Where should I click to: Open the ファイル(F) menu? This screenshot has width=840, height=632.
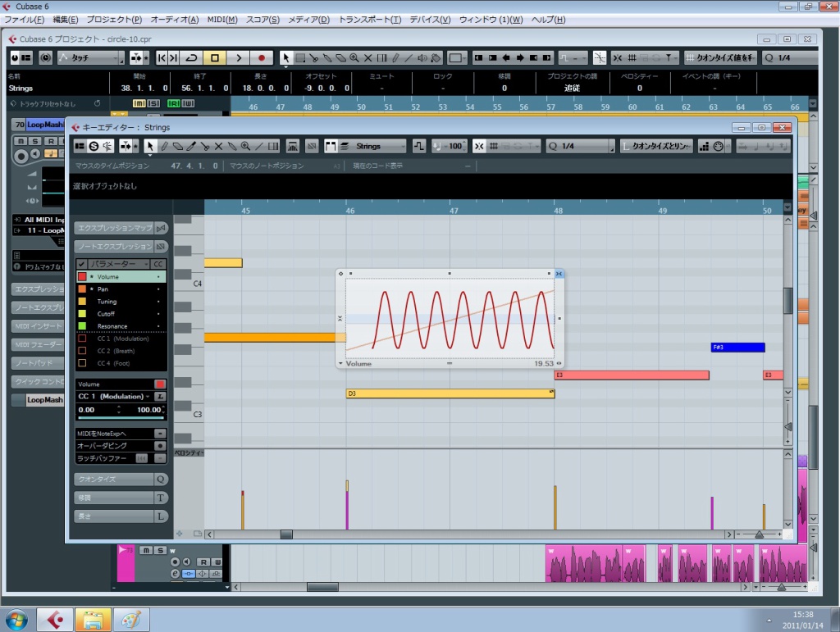24,20
